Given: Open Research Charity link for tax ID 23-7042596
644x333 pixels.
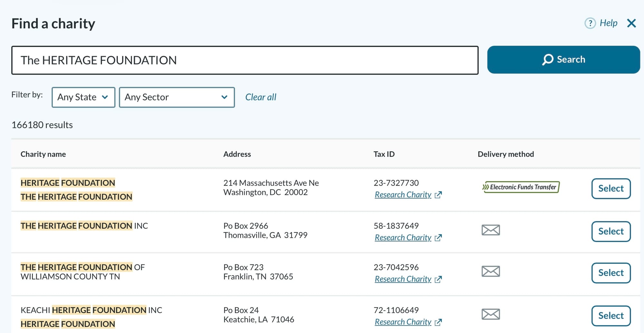Looking at the screenshot, I should (x=408, y=279).
